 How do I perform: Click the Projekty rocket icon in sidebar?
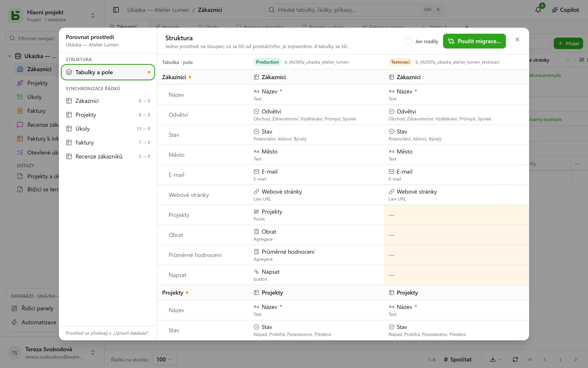tap(20, 83)
